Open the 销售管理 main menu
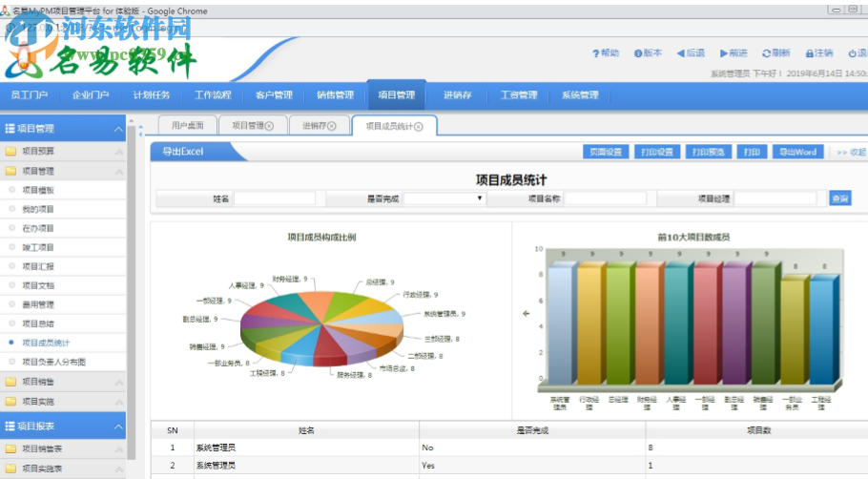 335,95
